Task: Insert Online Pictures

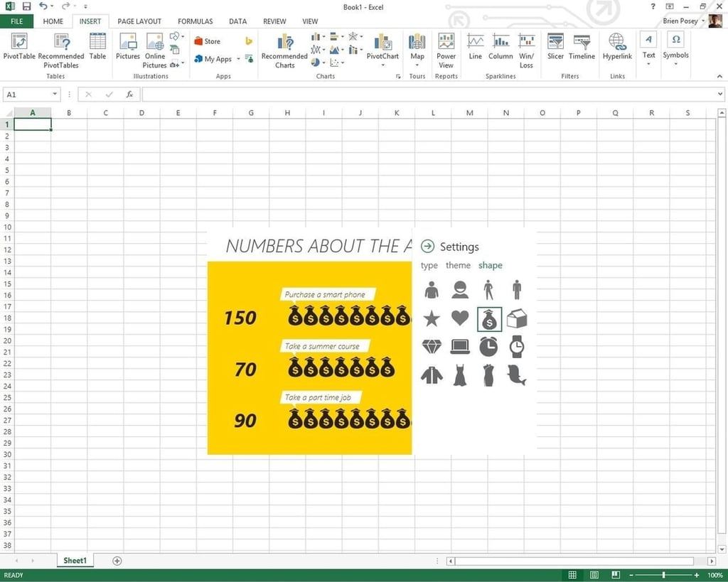Action: tap(154, 50)
